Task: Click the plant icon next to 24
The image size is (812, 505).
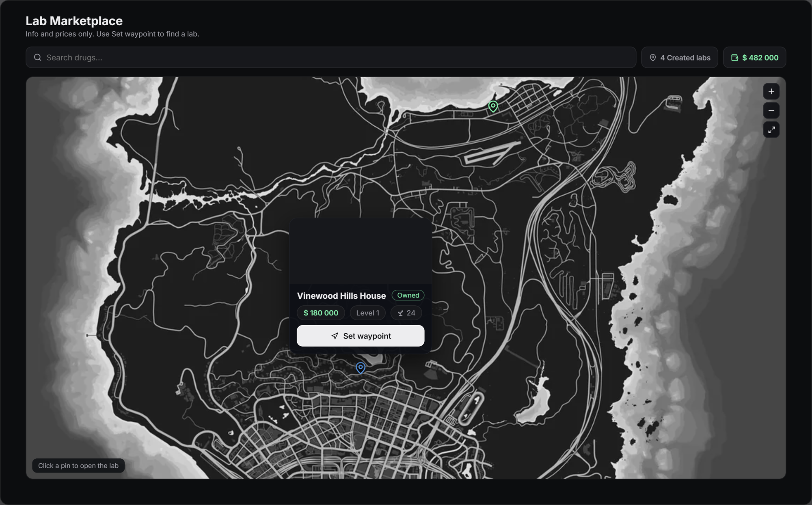Action: 400,313
